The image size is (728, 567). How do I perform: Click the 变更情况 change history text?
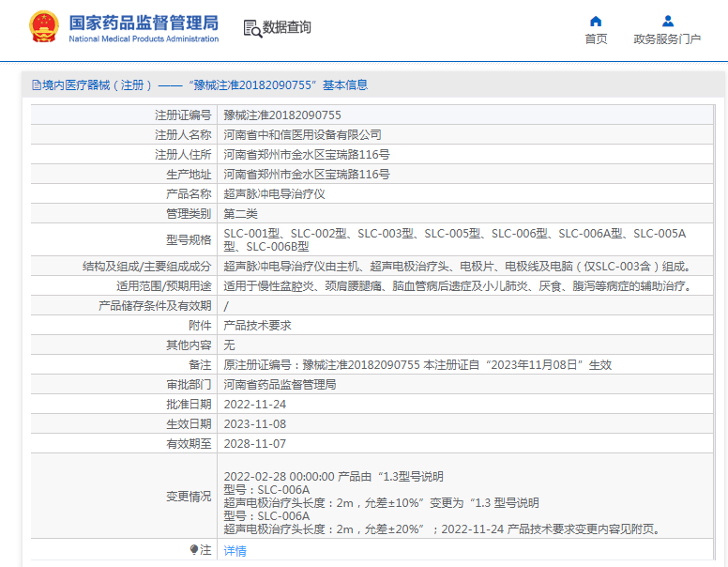click(442, 503)
